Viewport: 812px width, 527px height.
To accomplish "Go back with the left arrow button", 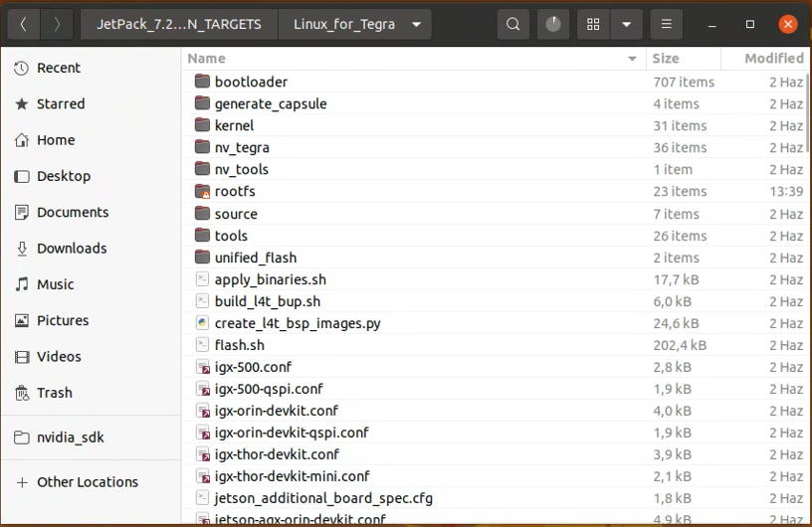I will pyautogui.click(x=23, y=24).
